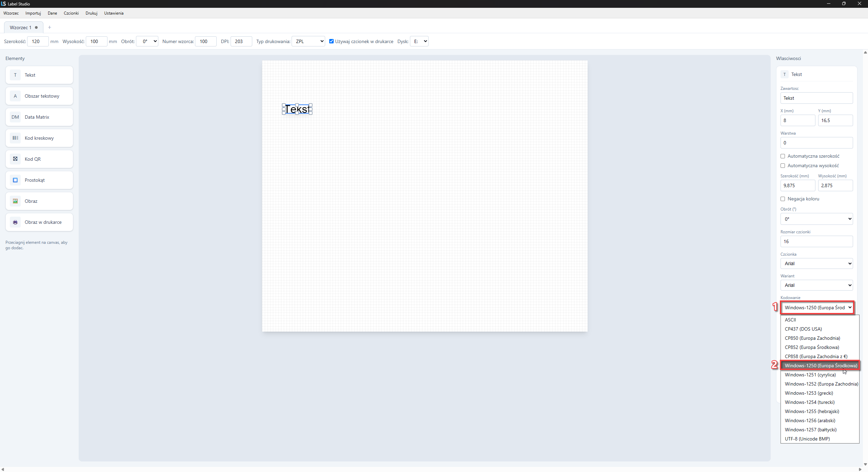
Task: Add a new template tab with plus
Action: [50, 27]
